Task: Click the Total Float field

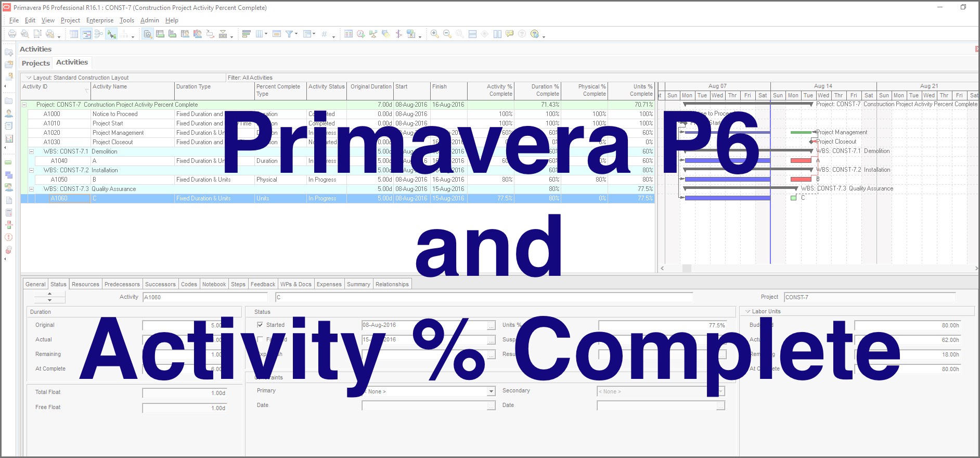Action: 185,393
